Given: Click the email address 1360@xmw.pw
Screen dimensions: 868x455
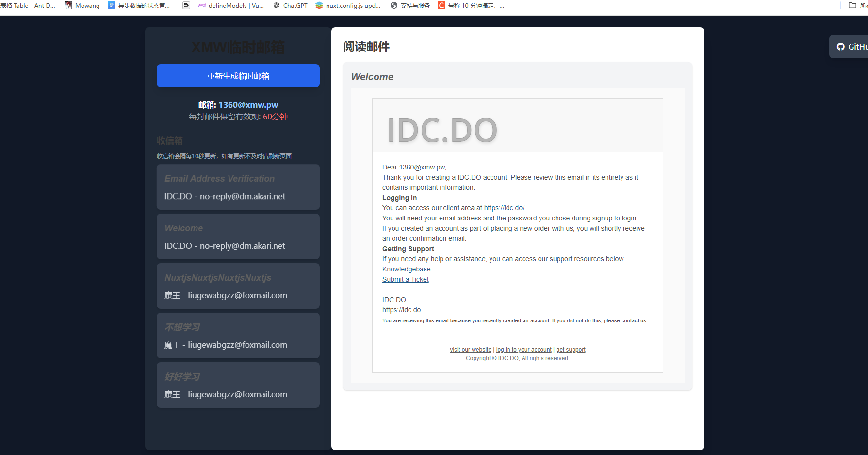Looking at the screenshot, I should [248, 105].
